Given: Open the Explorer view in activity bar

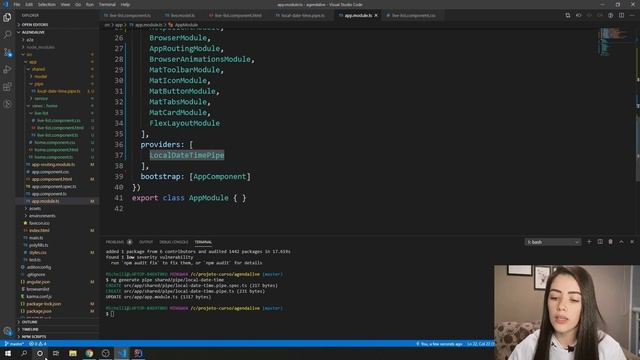Looking at the screenshot, I should [x=7, y=18].
